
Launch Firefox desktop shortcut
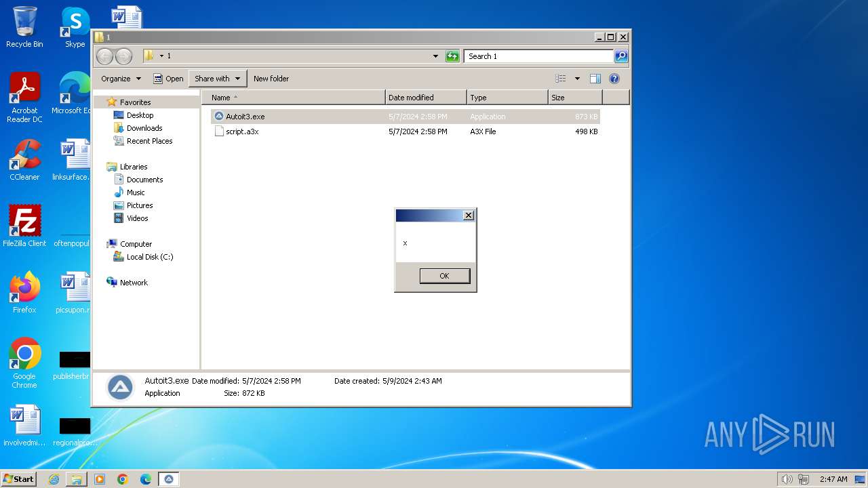pos(24,292)
